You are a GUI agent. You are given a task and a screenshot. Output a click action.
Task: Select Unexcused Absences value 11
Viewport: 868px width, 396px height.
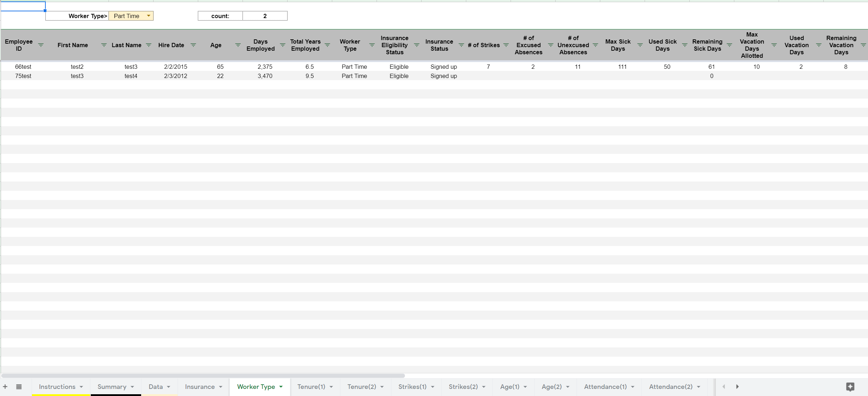tap(578, 67)
